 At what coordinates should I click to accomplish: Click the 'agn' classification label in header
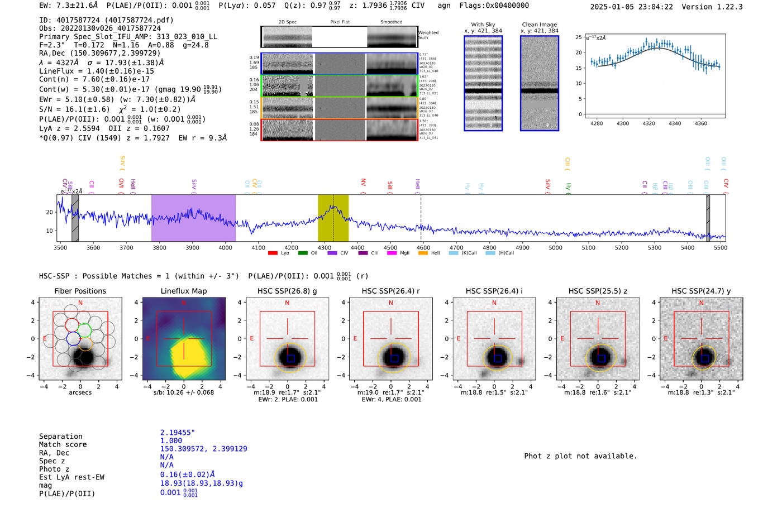click(444, 6)
